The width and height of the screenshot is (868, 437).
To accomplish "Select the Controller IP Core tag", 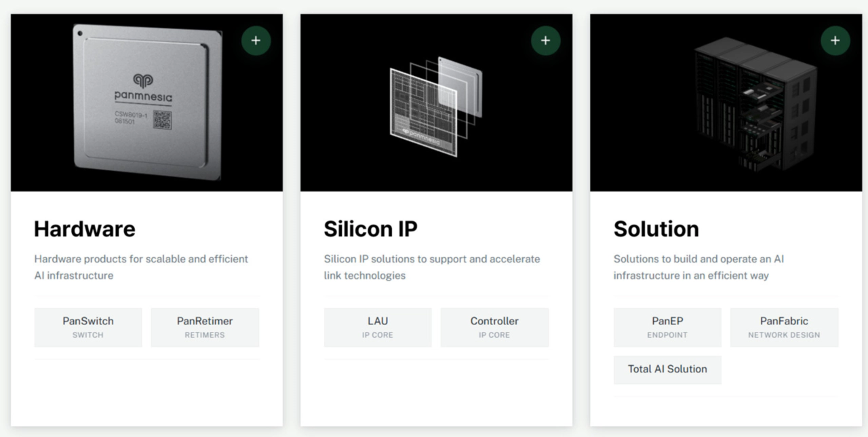I will (x=494, y=327).
